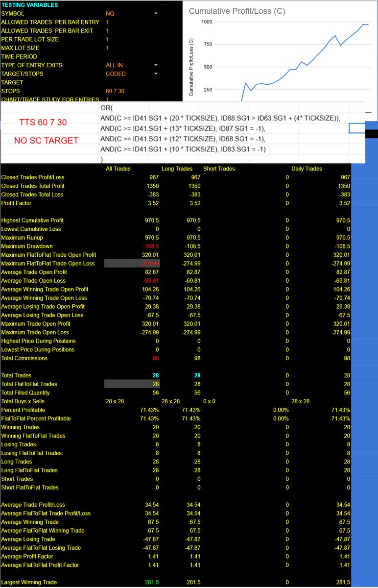Viewport: 378px width, 588px height.
Task: Select All Trades Average Trade Profit/Loss 34.54
Action: pos(152,505)
